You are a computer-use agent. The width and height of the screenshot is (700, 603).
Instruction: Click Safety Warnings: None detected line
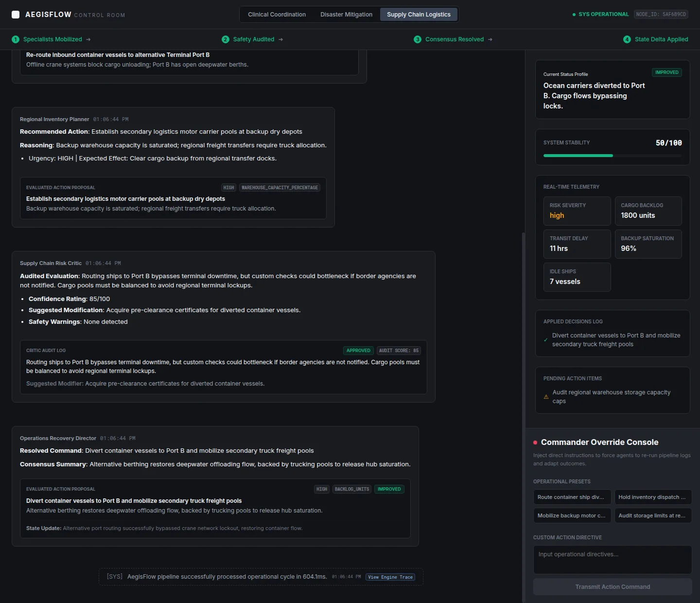point(78,322)
